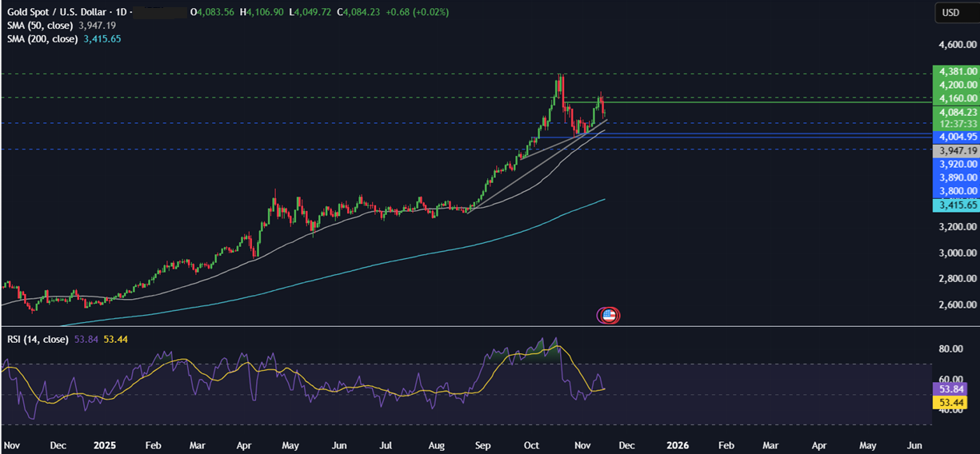Click the blue 3,800.00 price label

tap(955, 191)
